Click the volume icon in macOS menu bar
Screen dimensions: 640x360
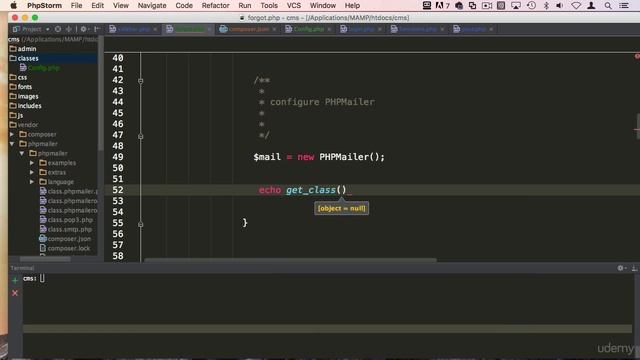(560, 6)
